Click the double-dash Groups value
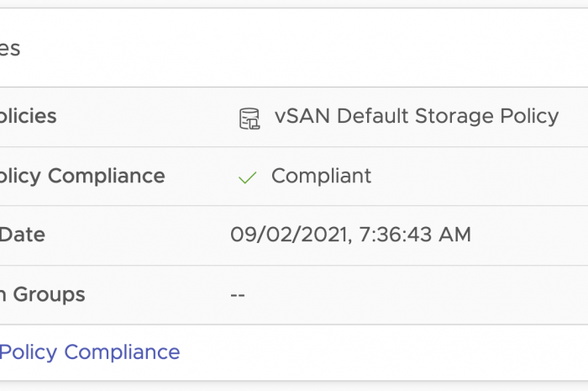Viewport: 588px width, 391px height. click(238, 295)
